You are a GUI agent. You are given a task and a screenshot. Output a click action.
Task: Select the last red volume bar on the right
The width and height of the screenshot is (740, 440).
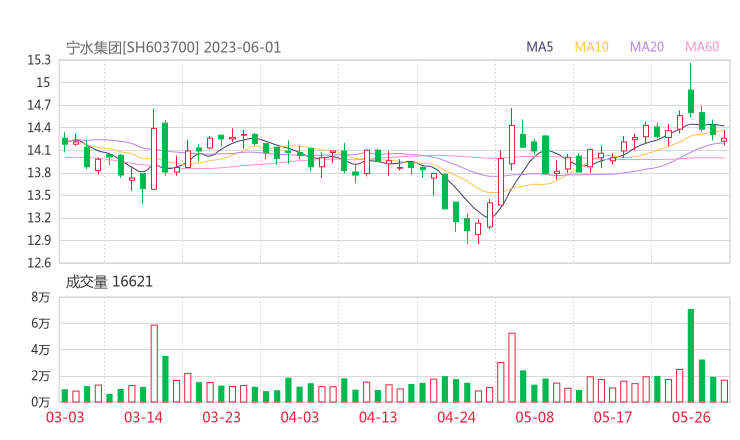pyautogui.click(x=724, y=391)
